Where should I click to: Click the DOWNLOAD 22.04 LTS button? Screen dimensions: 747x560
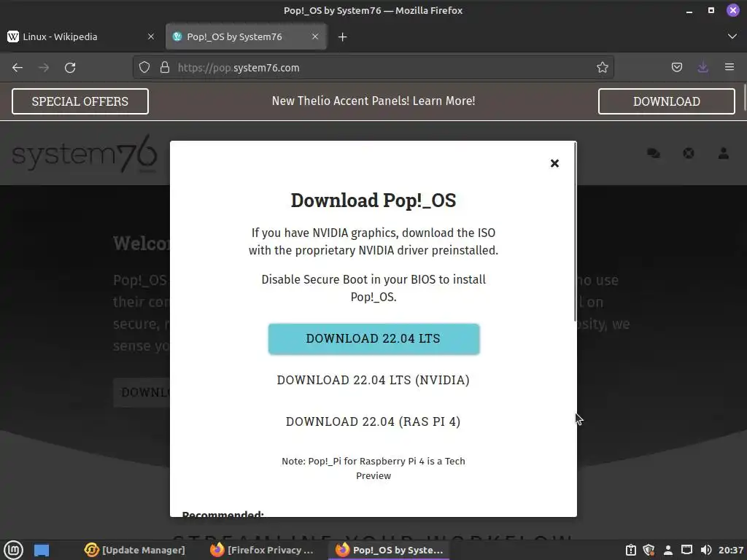(373, 338)
